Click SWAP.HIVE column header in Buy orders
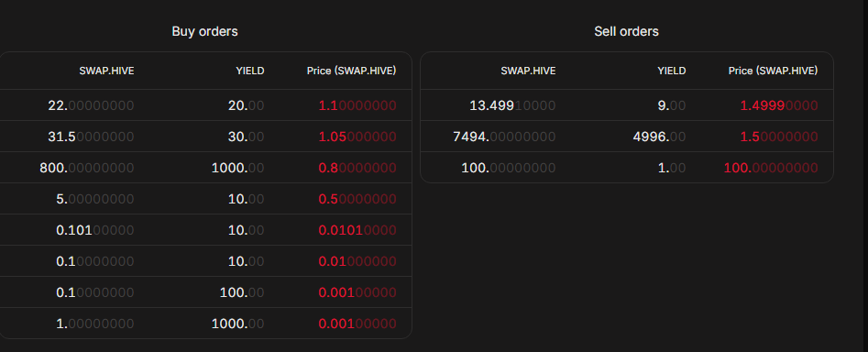 click(107, 71)
